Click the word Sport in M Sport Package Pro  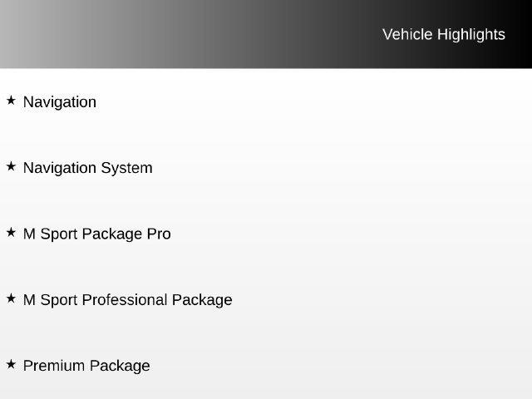[59, 234]
